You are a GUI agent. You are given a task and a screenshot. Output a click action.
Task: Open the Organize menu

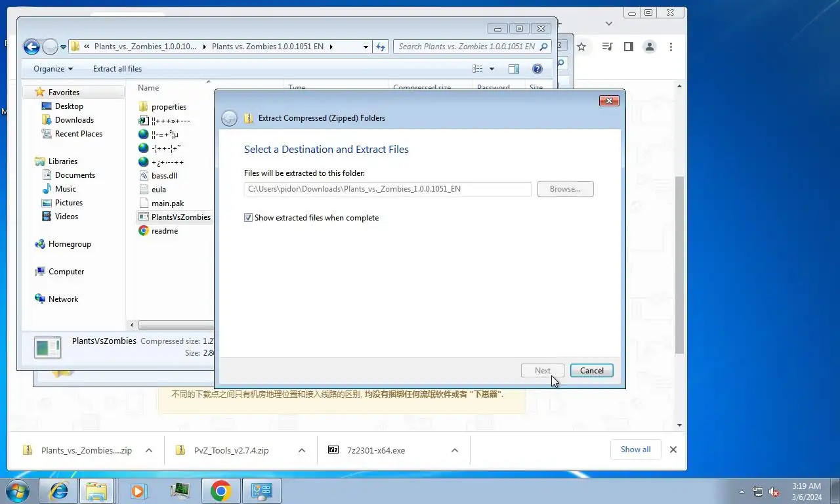coord(53,69)
